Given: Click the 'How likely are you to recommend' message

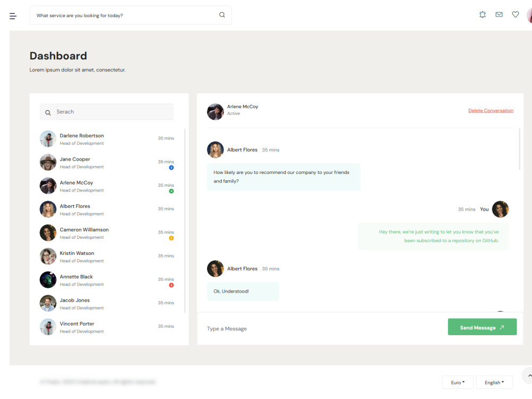Looking at the screenshot, I should click(284, 177).
